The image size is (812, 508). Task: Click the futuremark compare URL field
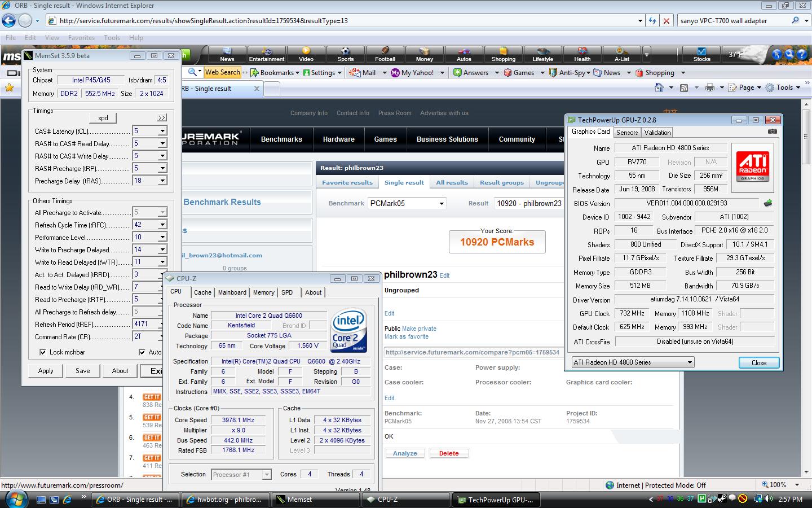coord(473,352)
